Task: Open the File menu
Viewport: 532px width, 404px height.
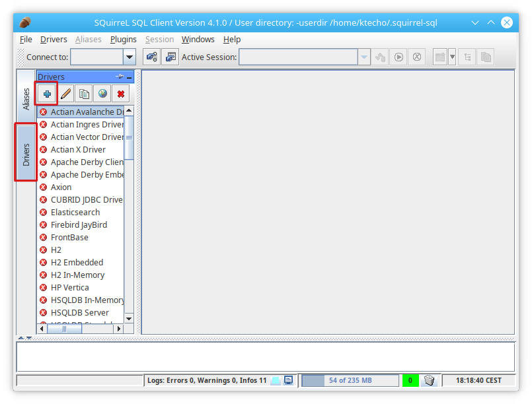Action: [26, 40]
